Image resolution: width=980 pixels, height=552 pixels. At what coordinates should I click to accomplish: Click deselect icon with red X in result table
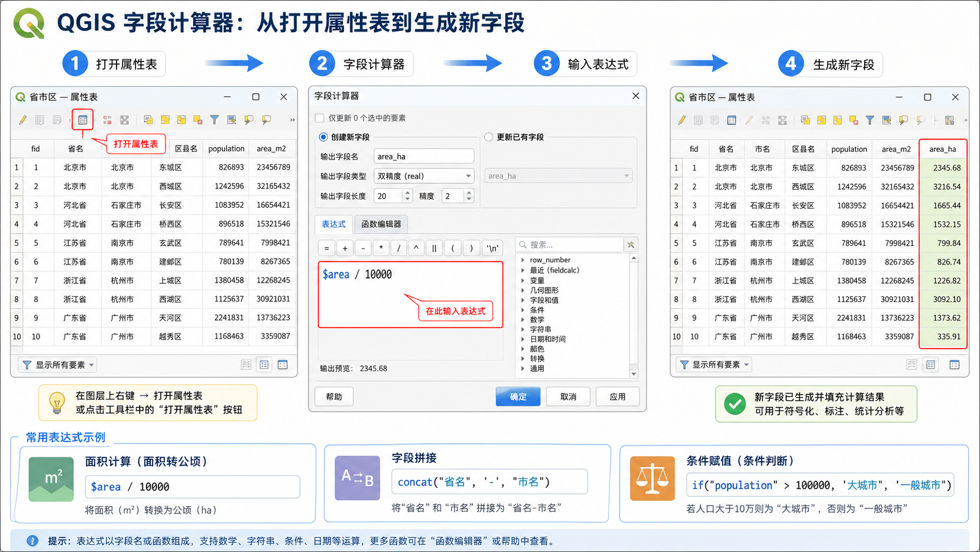[x=853, y=120]
